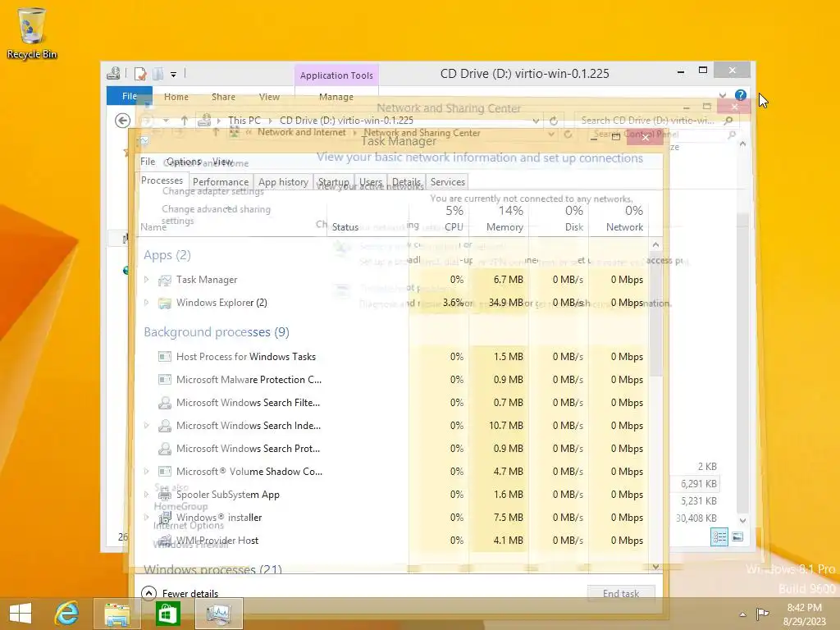Click the clock showing 8:42 PM

[x=805, y=614]
